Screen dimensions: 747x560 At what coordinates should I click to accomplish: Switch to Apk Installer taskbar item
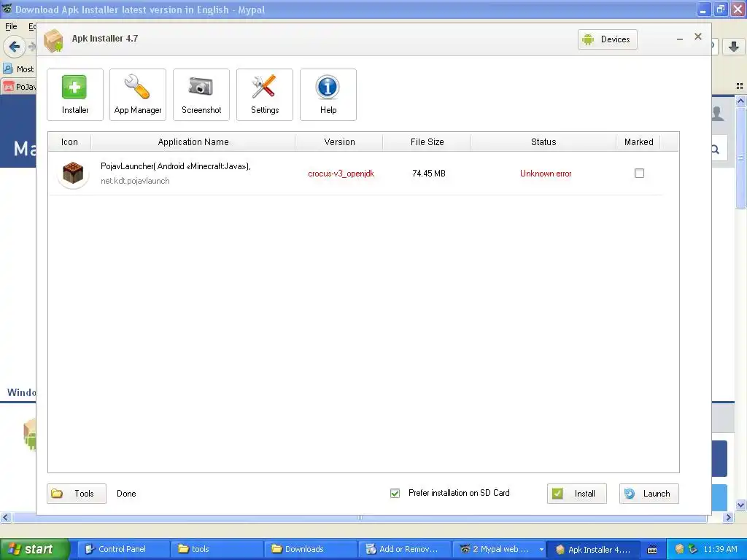coord(594,549)
